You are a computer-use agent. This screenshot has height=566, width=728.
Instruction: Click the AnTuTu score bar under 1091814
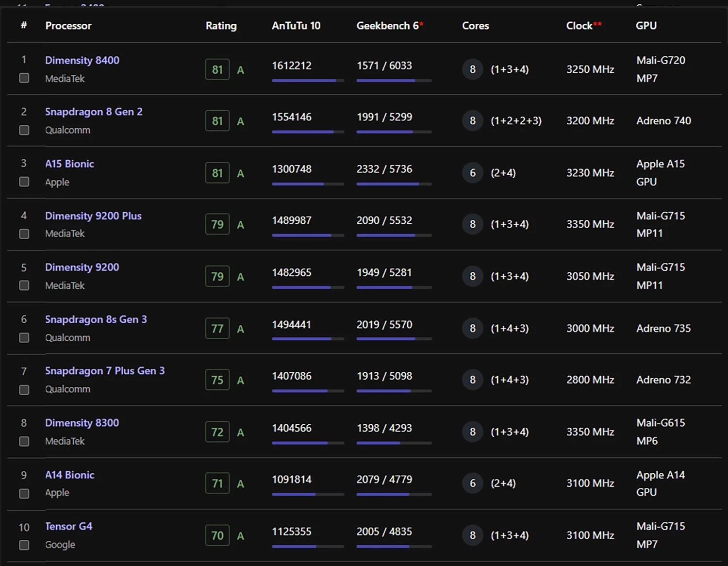click(308, 494)
